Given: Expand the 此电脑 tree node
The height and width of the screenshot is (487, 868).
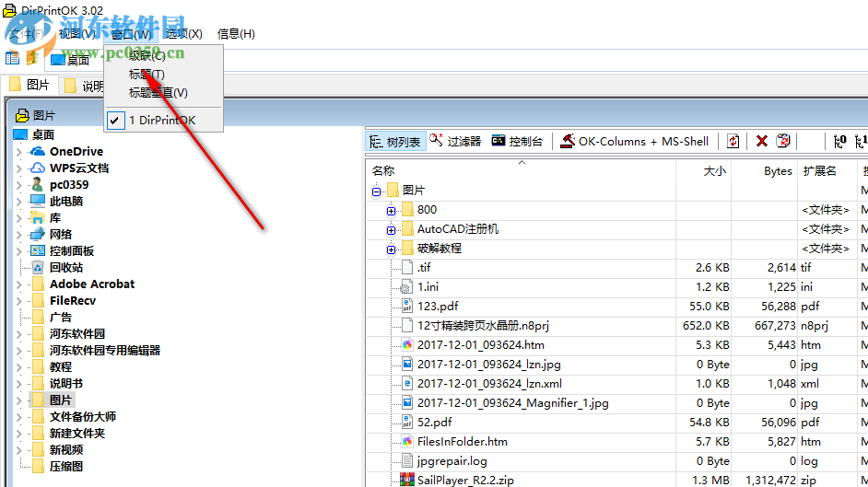Looking at the screenshot, I should point(19,202).
